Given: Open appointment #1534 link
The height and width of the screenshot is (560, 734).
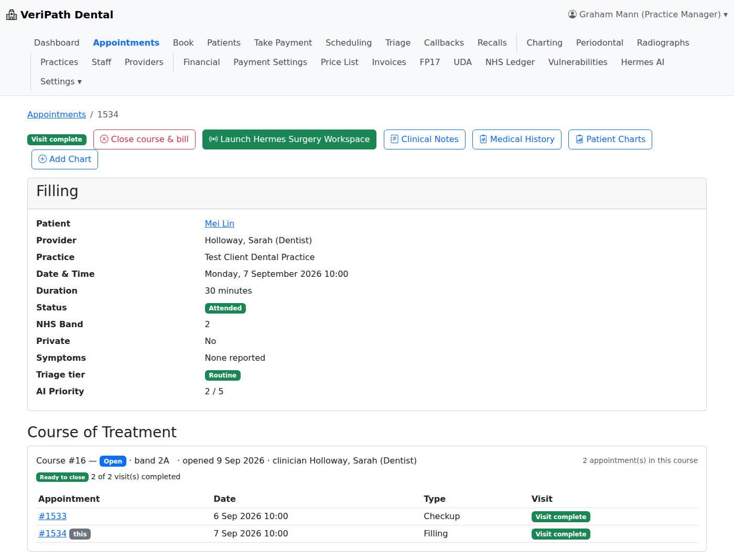Looking at the screenshot, I should (x=52, y=533).
